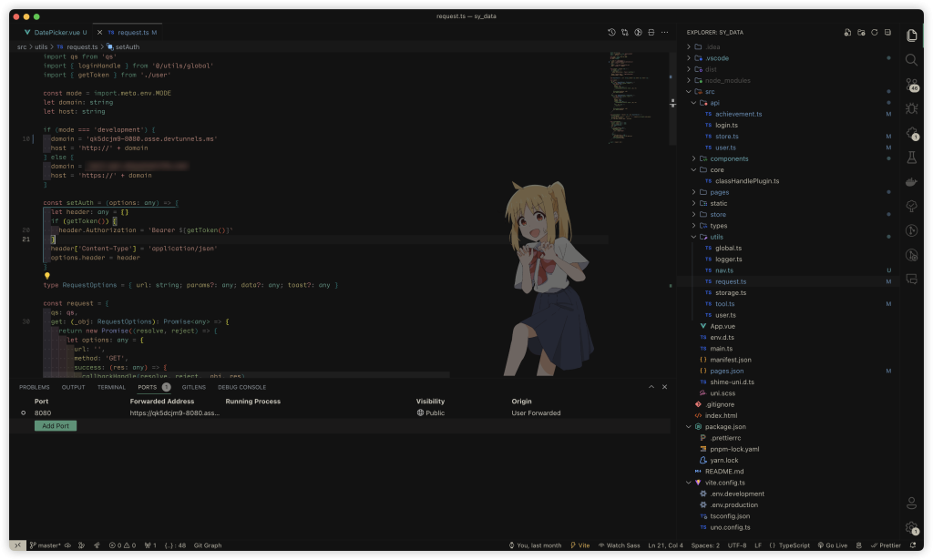
Task: Open the Run and Debug view
Action: coord(911,108)
